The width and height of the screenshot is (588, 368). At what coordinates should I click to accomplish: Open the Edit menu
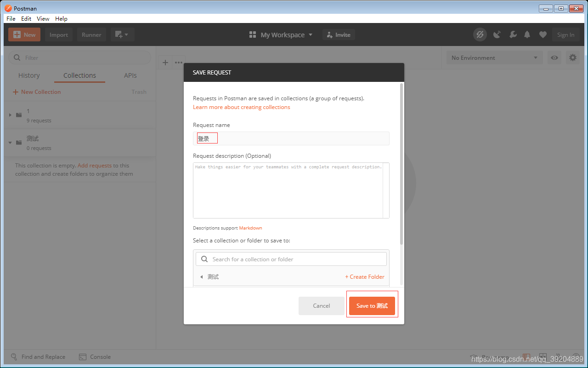[x=26, y=19]
